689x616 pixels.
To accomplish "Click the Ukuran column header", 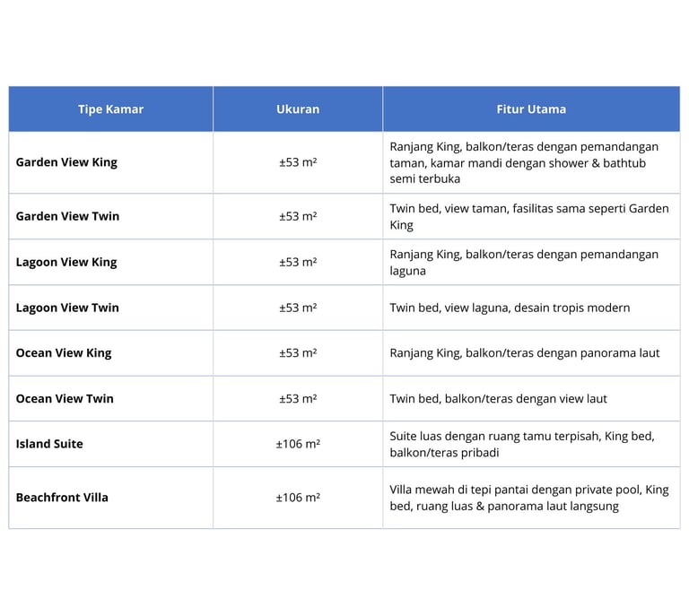I will pyautogui.click(x=297, y=109).
